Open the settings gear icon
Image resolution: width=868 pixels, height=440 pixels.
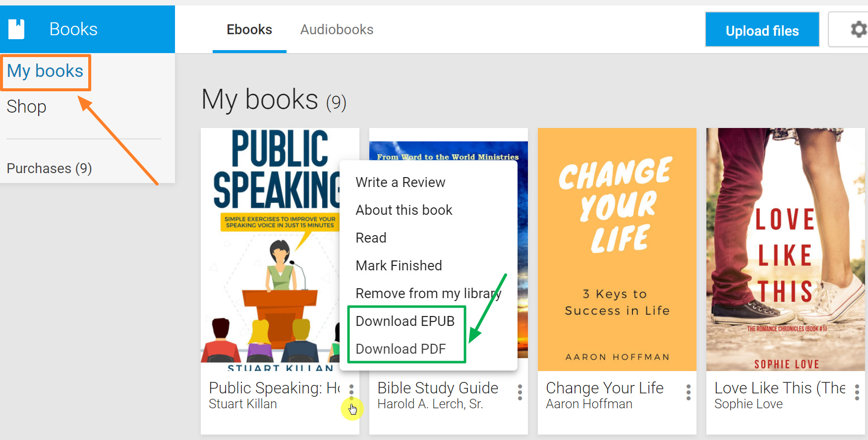[x=859, y=30]
